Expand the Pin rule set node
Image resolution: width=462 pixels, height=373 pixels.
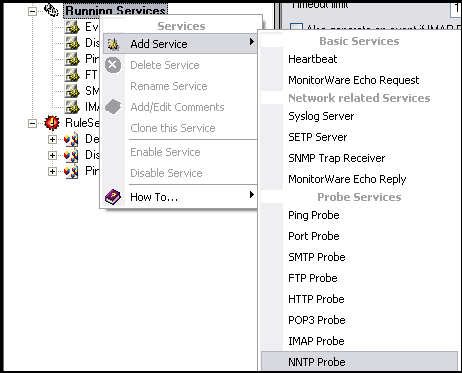52,171
